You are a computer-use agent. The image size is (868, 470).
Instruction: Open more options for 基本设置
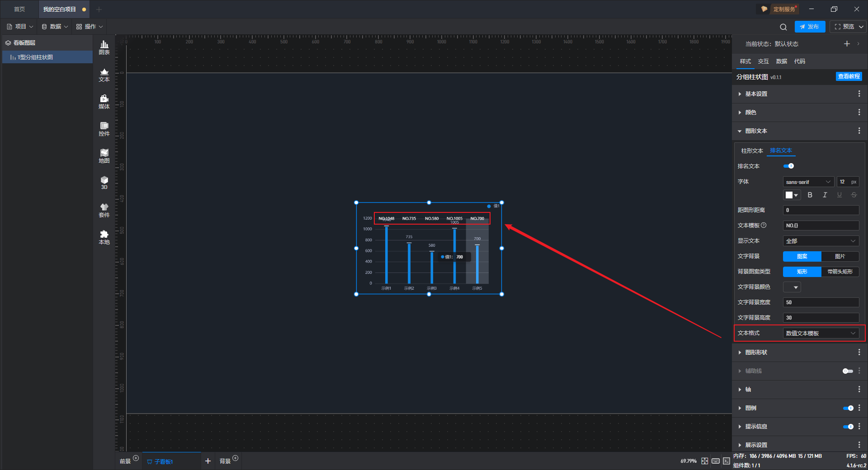pyautogui.click(x=859, y=94)
